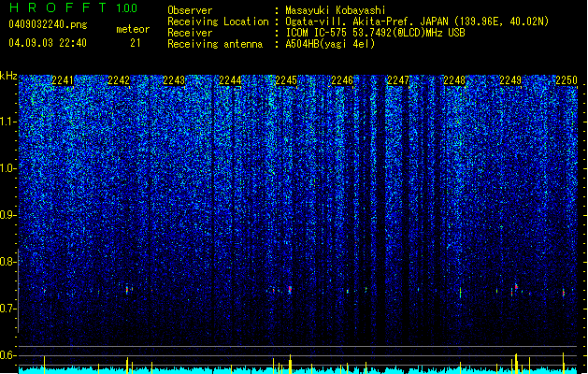Screen dimensions: 588x374
Task: Click the HROFFT 1.0.0 title text
Action: [x=74, y=7]
